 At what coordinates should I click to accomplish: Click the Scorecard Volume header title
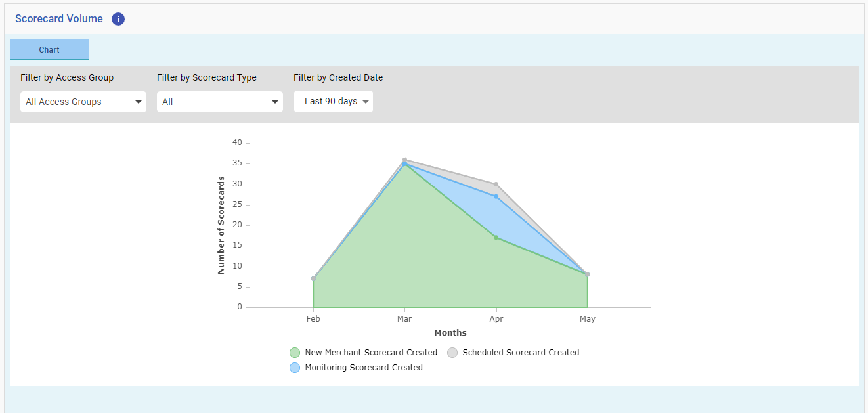pyautogui.click(x=59, y=18)
